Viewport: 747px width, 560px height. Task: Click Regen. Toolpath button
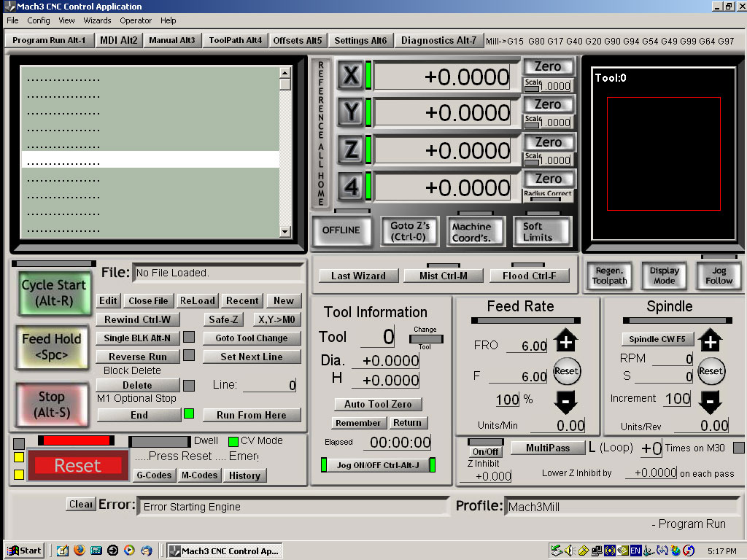click(609, 276)
